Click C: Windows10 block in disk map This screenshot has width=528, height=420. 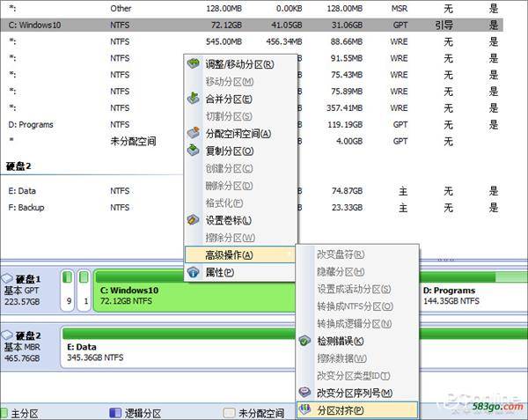[194, 291]
